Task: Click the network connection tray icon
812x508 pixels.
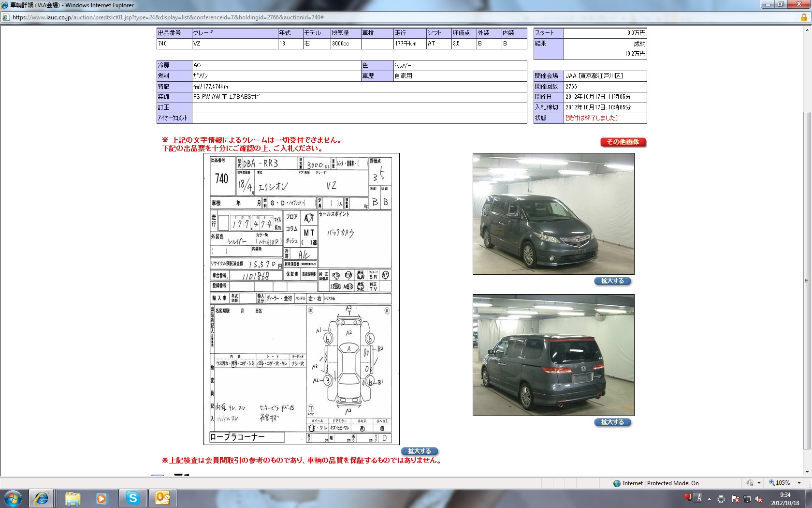Action: point(747,499)
